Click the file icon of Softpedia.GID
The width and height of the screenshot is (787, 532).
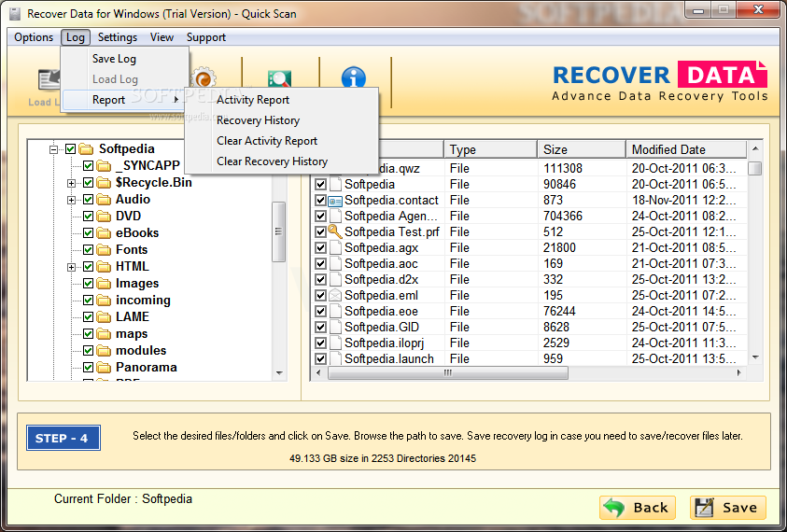pos(335,328)
